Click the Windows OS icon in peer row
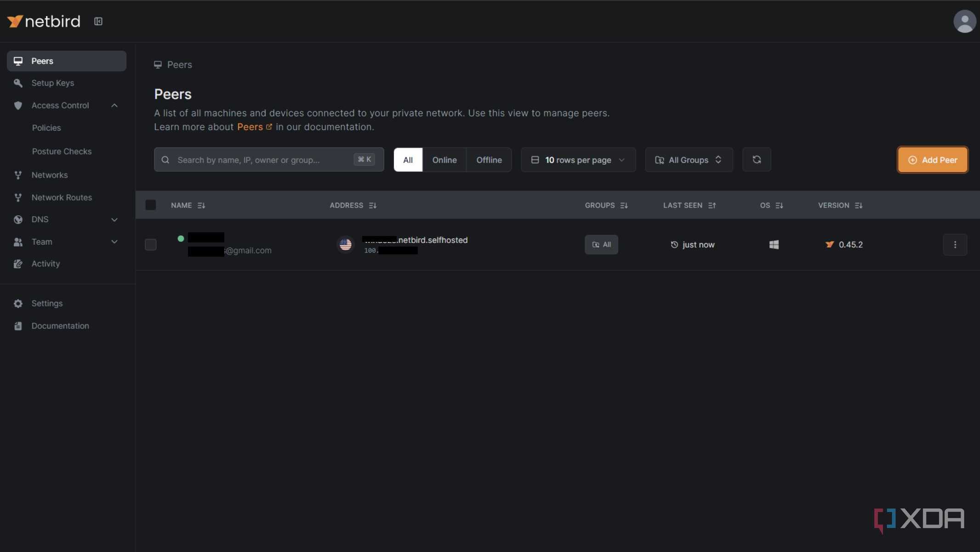The width and height of the screenshot is (980, 552). (x=774, y=245)
